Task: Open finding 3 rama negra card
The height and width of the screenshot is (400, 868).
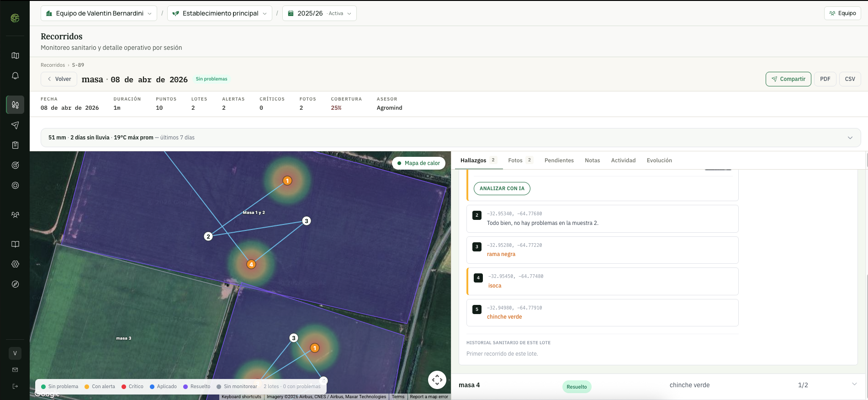Action: click(603, 250)
